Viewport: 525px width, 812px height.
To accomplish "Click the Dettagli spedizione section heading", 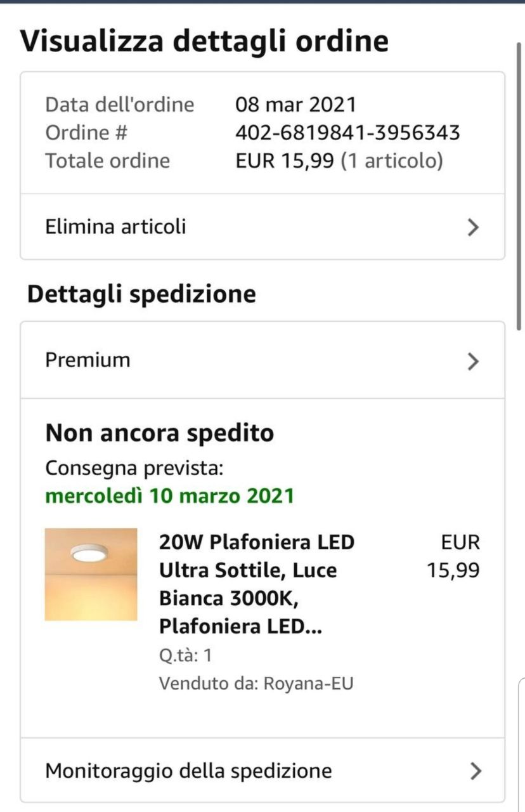I will pos(141,294).
